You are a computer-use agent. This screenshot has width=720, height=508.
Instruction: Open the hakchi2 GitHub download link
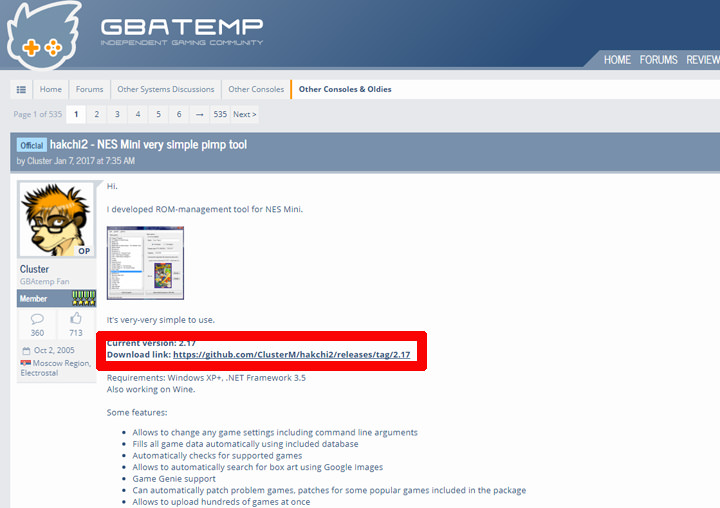tap(291, 355)
